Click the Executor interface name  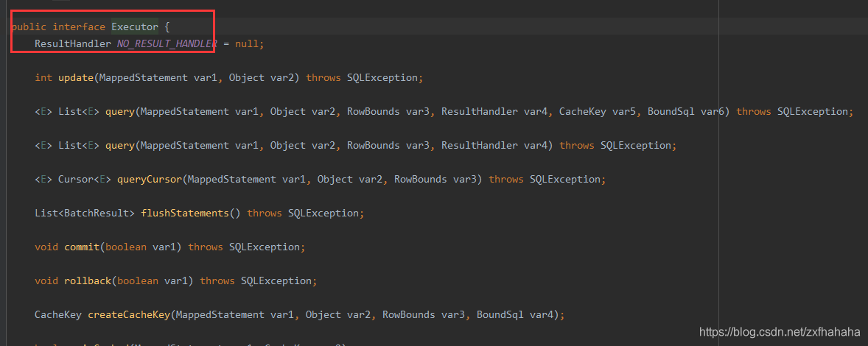coord(135,27)
